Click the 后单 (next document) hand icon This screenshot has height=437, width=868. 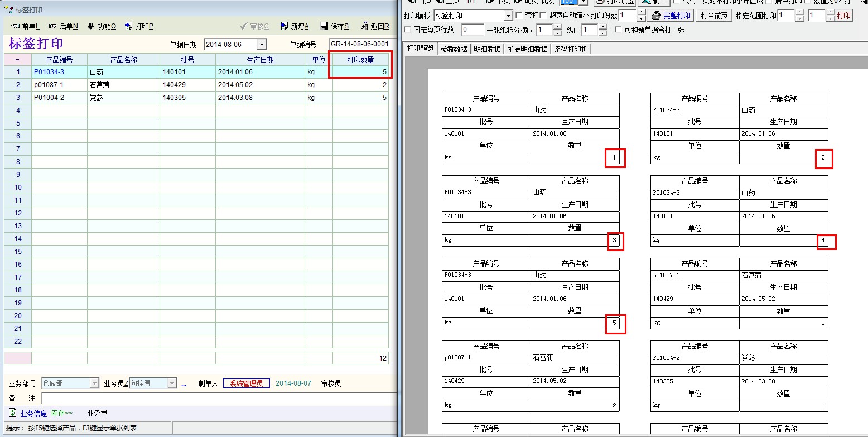click(x=53, y=26)
